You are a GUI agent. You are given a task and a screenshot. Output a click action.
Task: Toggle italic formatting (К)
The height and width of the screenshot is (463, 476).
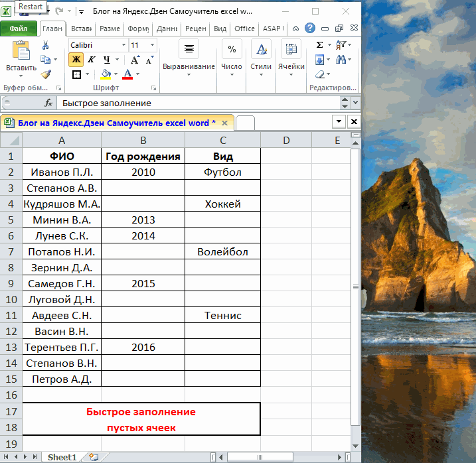[x=92, y=60]
